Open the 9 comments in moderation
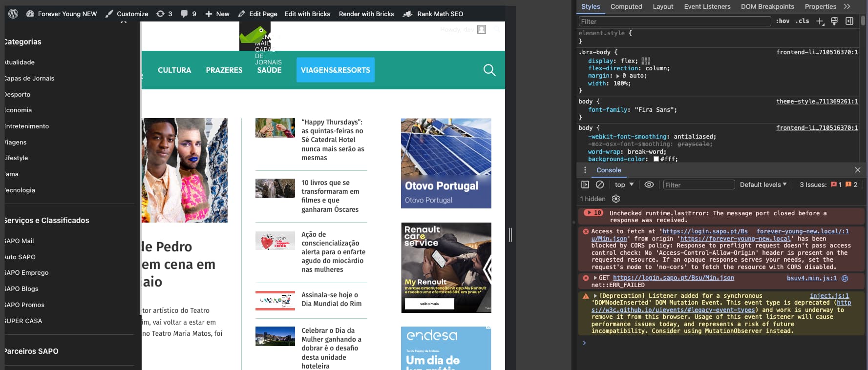The height and width of the screenshot is (370, 868). [189, 14]
